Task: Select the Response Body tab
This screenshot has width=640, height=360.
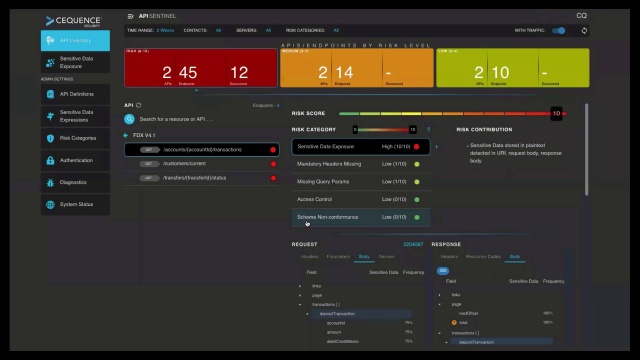Action: [x=515, y=257]
